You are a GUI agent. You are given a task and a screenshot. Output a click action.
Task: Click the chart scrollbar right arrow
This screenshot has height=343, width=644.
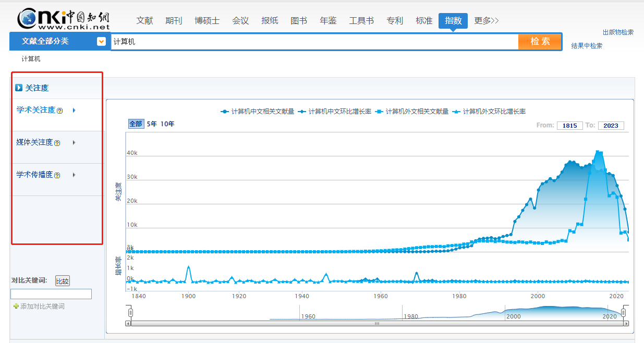(x=626, y=323)
